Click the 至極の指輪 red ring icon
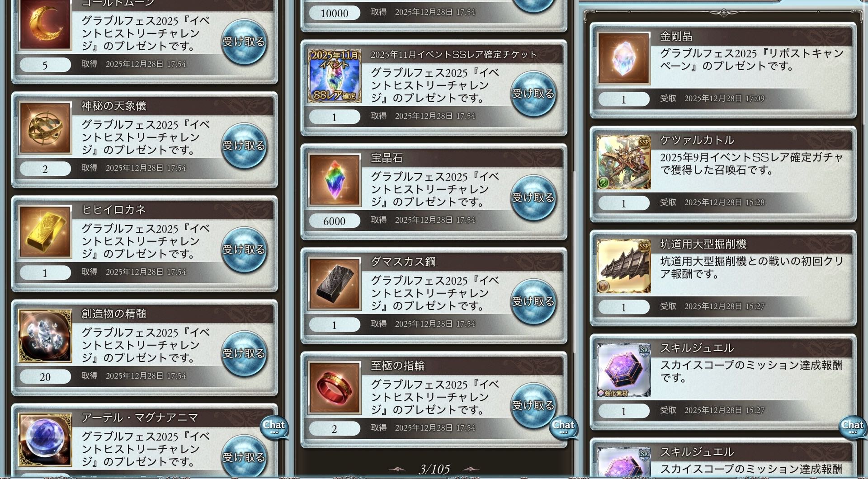868x479 pixels. 335,388
